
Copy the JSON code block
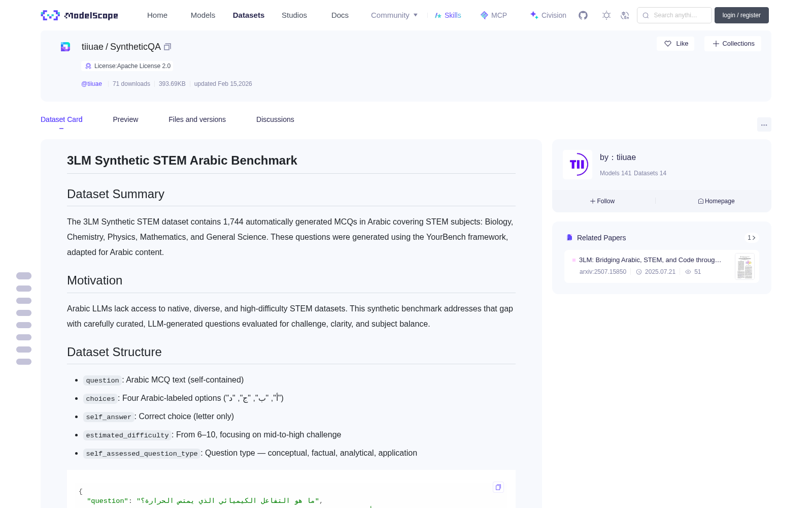498,487
